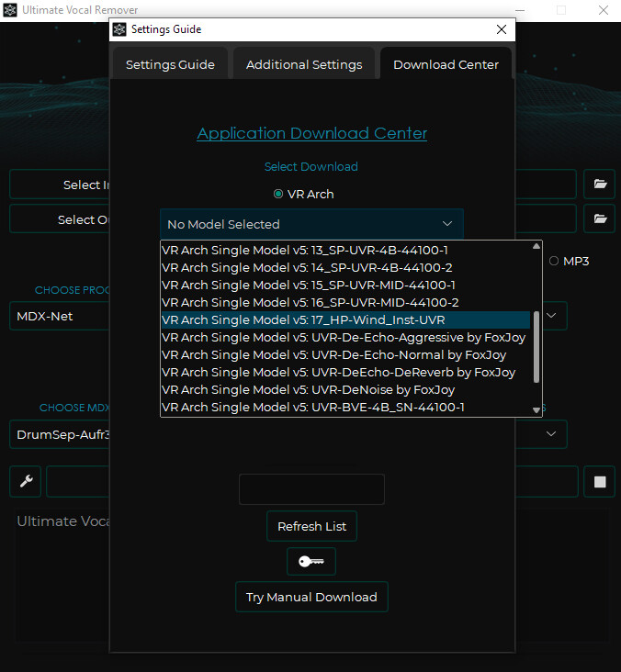
Task: Choose UVR-DeEcho-DeReverb by FoxJoy
Action: tap(345, 373)
